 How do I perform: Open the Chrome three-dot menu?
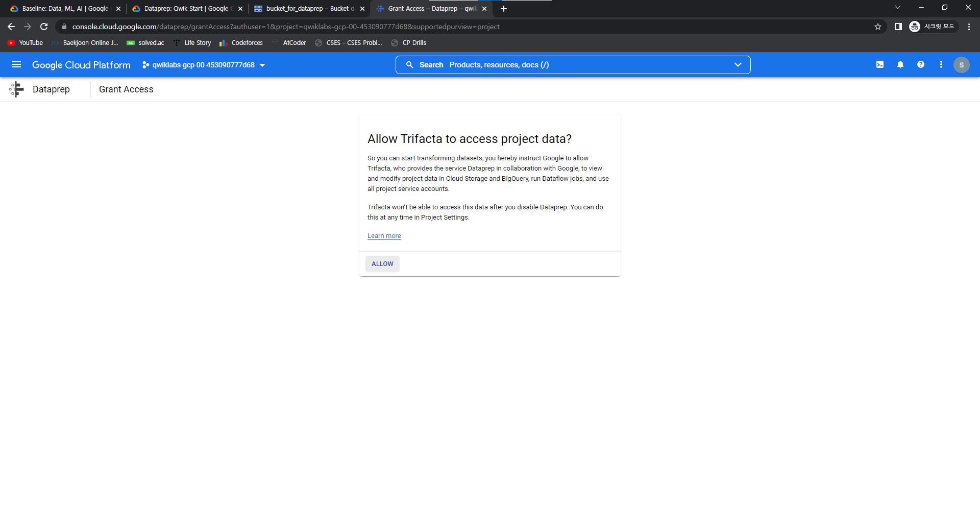pos(969,27)
